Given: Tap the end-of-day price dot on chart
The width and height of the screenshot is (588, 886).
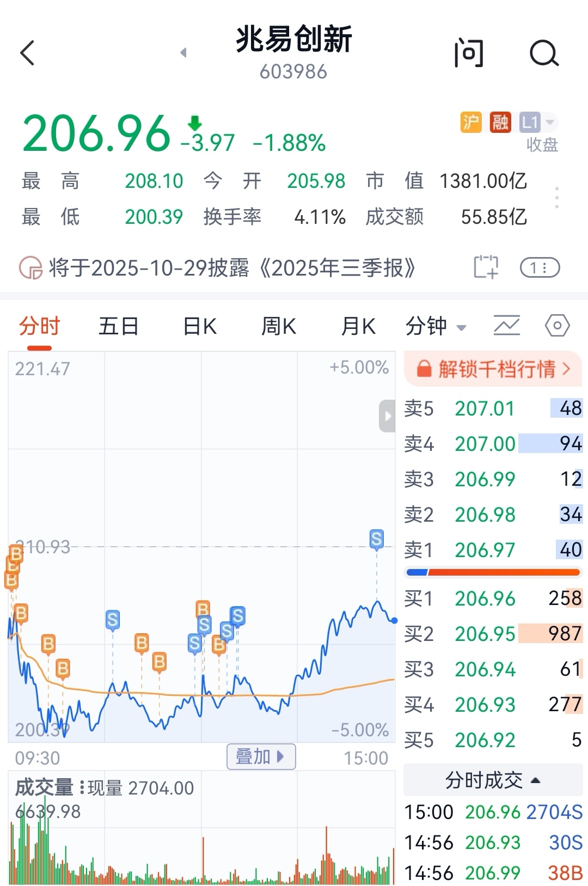Looking at the screenshot, I should click(x=394, y=620).
